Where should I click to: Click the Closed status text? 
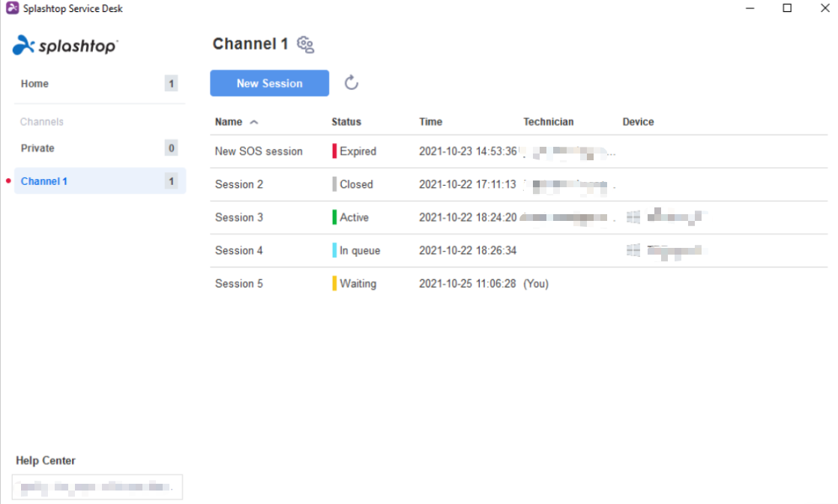(x=357, y=184)
